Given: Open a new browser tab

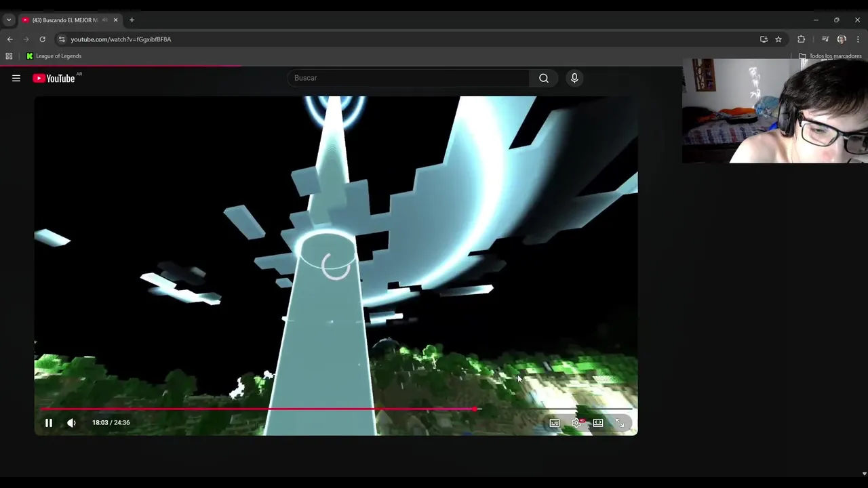Looking at the screenshot, I should point(132,20).
